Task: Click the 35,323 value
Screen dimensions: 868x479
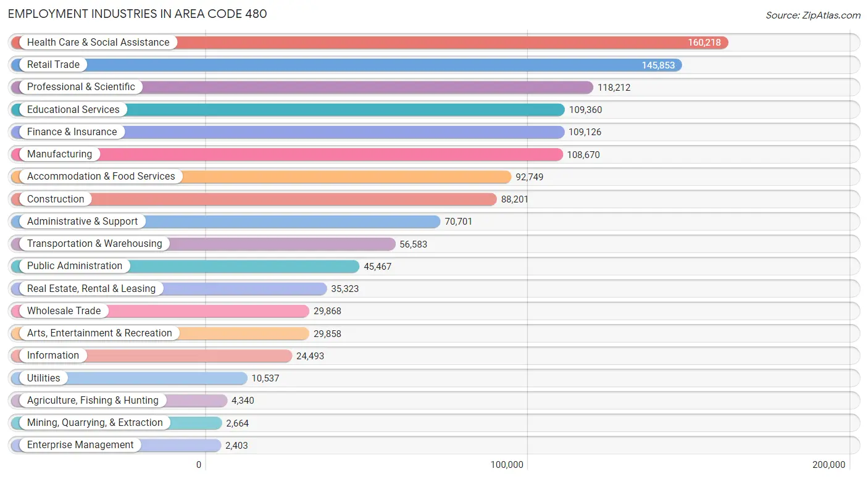Action: point(345,289)
